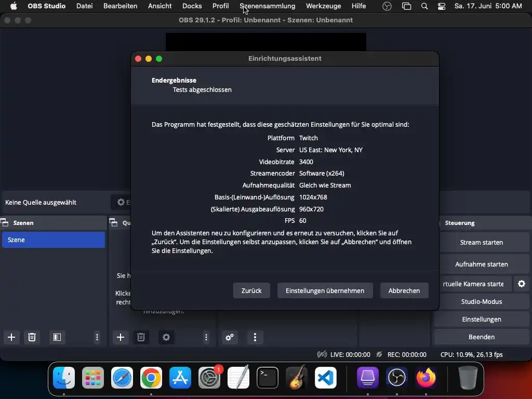Screen dimensions: 532x399
Task: Launch Google Chrome from the Dock
Action: tap(151, 378)
